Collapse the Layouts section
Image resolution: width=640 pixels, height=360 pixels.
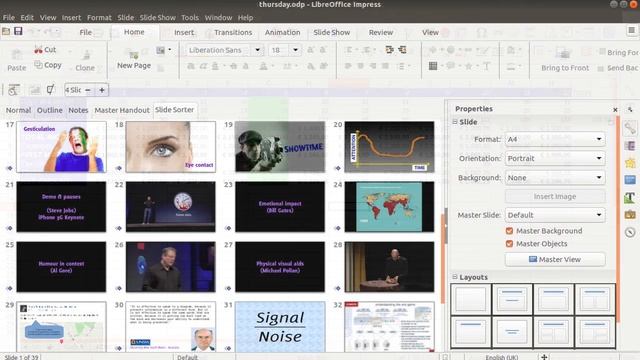tap(455, 277)
